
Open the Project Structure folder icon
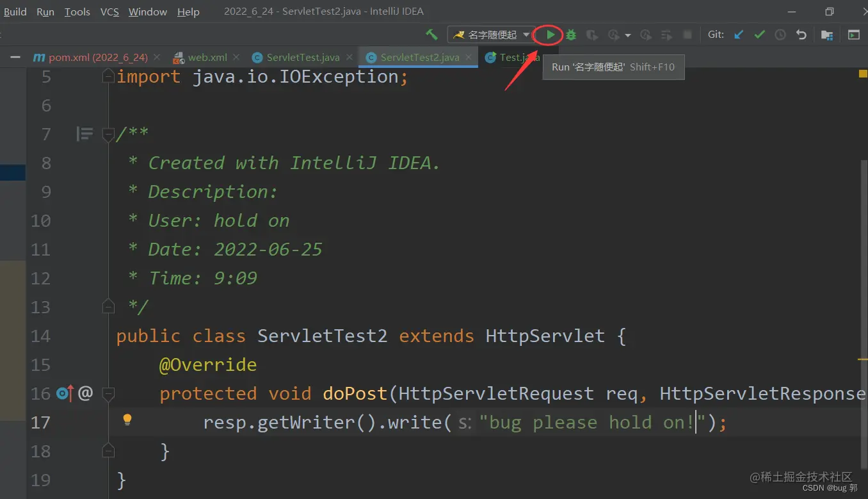tap(827, 35)
